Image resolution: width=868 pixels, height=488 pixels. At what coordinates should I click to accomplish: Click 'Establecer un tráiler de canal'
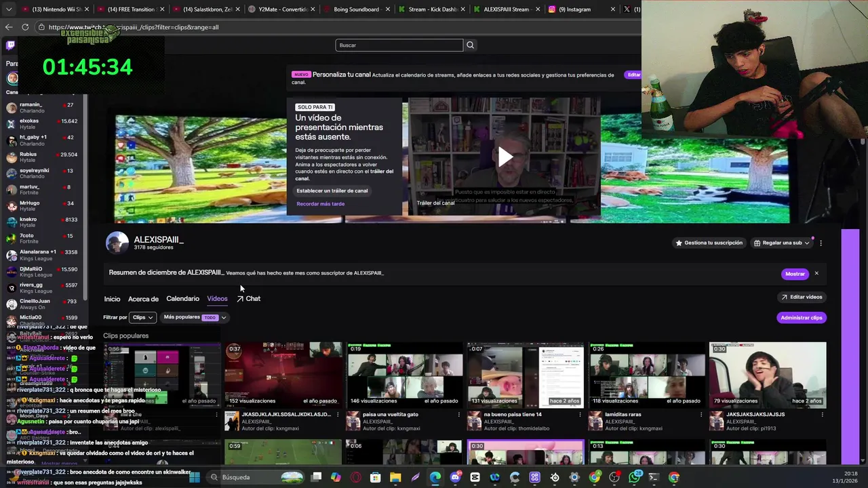tap(332, 190)
